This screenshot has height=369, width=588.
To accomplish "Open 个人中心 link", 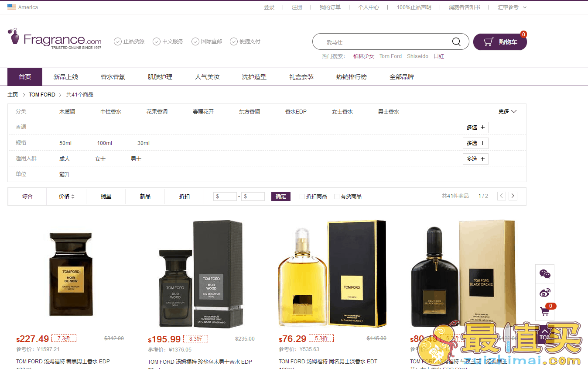I will (x=369, y=7).
